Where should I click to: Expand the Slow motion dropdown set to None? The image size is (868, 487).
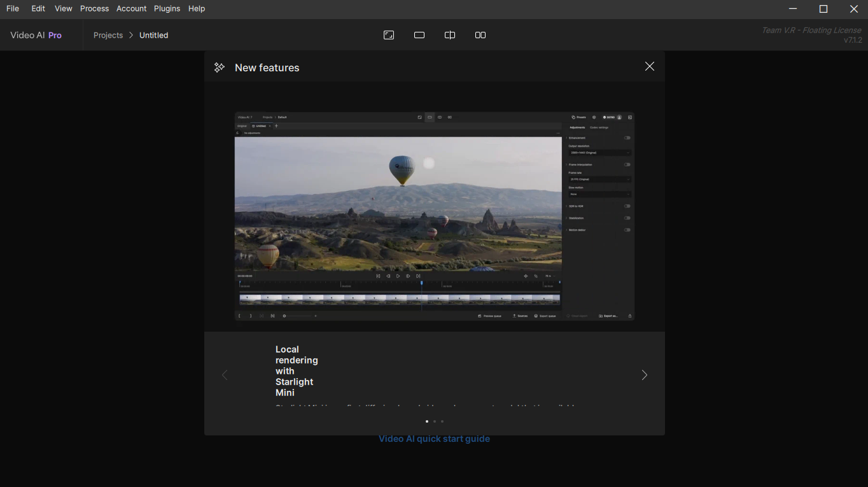[599, 194]
